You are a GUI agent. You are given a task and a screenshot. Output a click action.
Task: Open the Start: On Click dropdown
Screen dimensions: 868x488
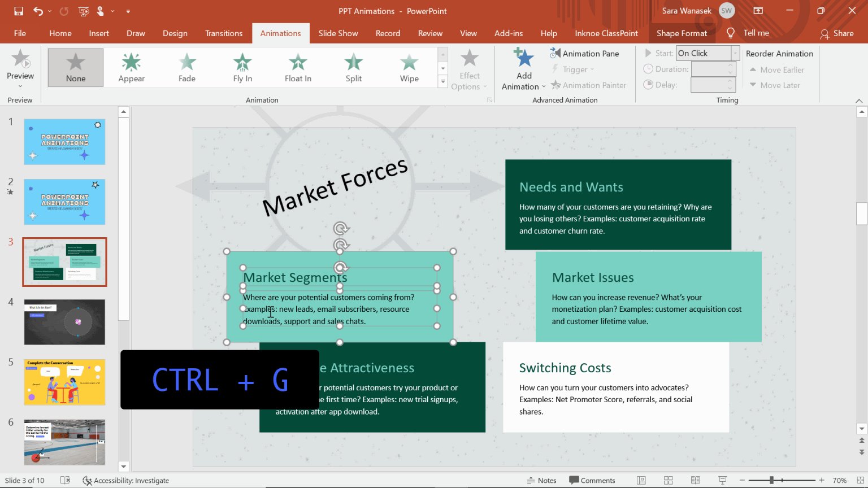coord(734,53)
